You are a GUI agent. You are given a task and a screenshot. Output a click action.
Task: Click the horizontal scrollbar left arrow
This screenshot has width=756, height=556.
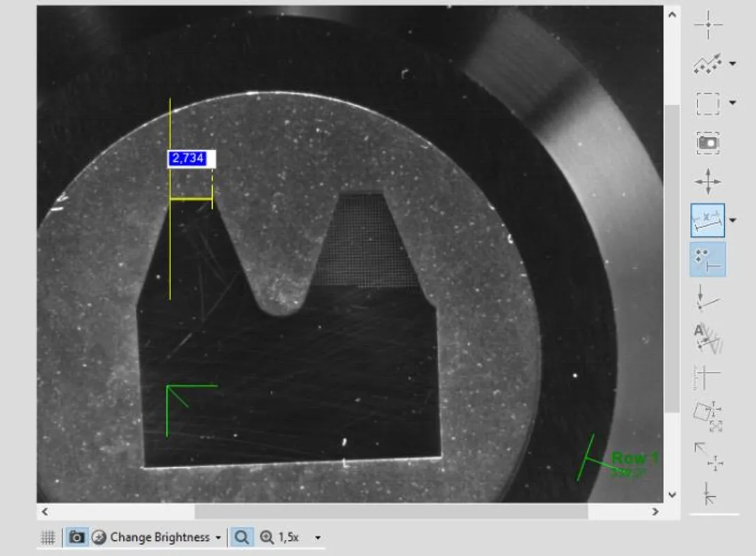click(x=45, y=512)
